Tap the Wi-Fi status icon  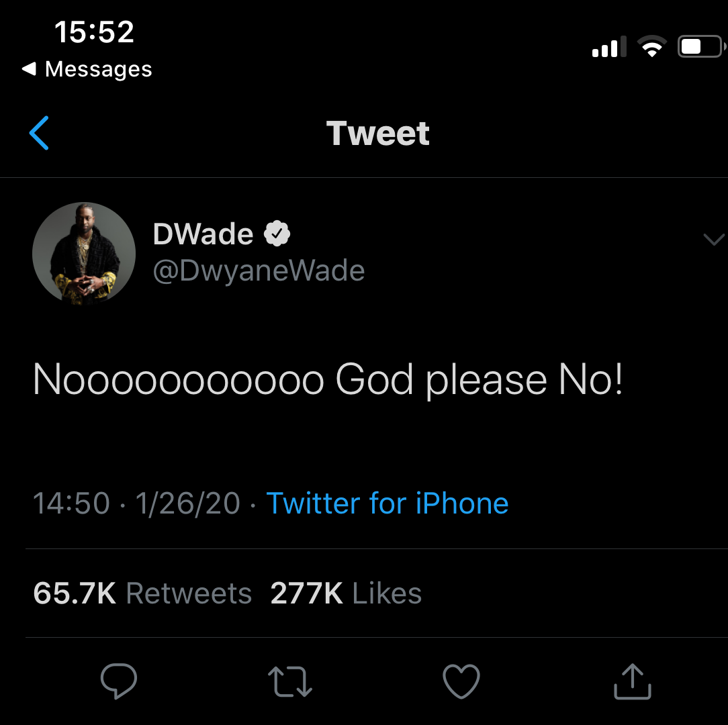651,48
